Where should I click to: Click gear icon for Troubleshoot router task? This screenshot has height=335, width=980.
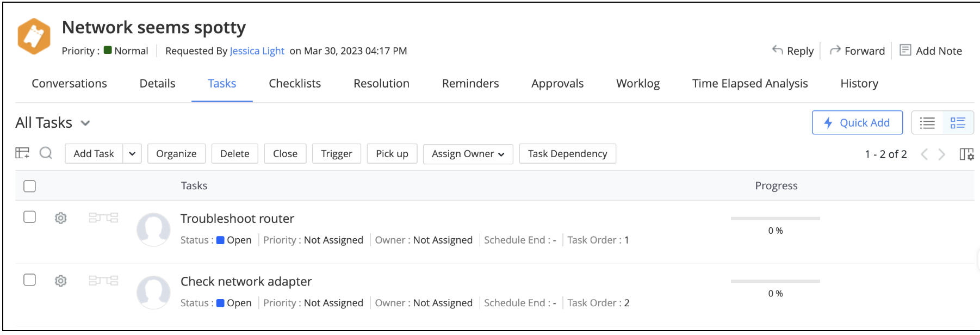click(61, 218)
